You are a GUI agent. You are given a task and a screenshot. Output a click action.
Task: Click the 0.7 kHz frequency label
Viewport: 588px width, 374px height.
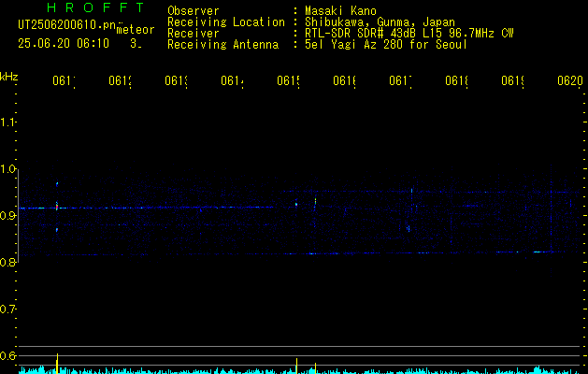tap(7, 309)
